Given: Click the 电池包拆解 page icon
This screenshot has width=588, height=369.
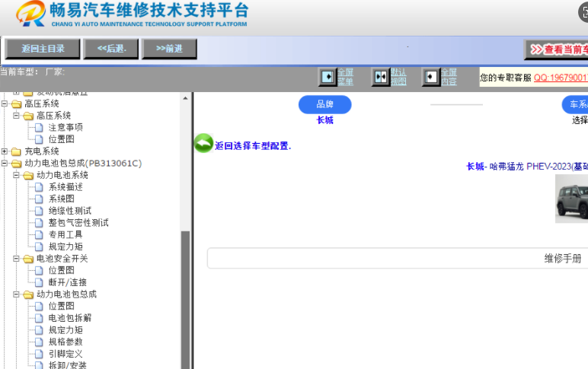Looking at the screenshot, I should click(x=39, y=318).
